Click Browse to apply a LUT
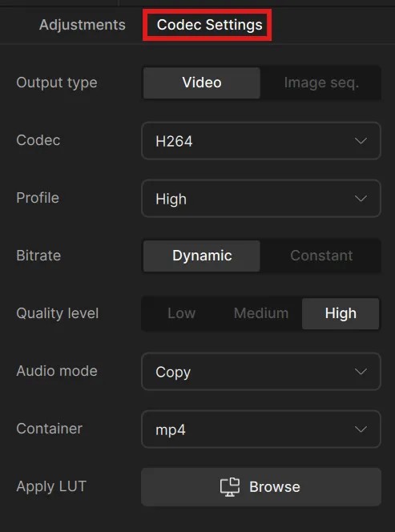 pyautogui.click(x=261, y=487)
